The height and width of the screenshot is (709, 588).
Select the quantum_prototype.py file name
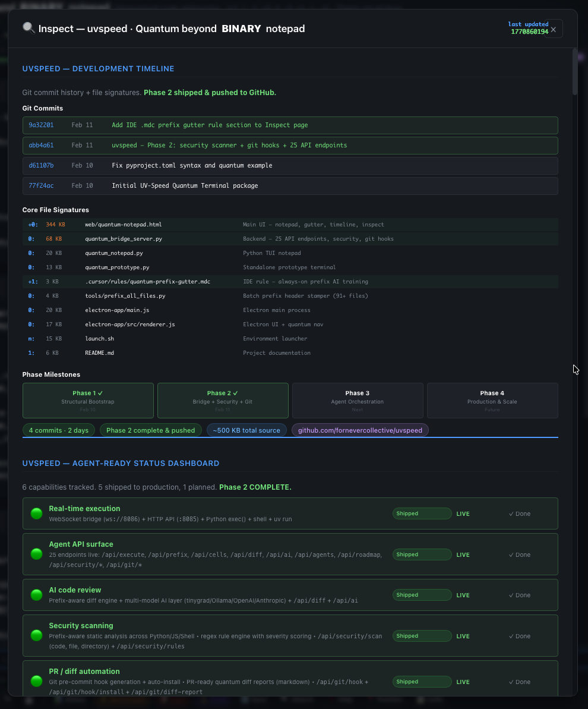[117, 267]
